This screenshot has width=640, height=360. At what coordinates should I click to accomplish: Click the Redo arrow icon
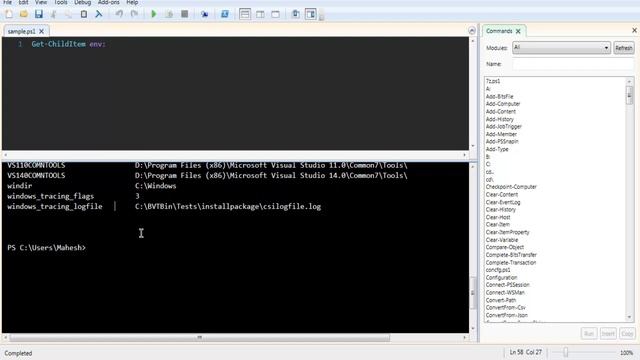click(x=134, y=14)
